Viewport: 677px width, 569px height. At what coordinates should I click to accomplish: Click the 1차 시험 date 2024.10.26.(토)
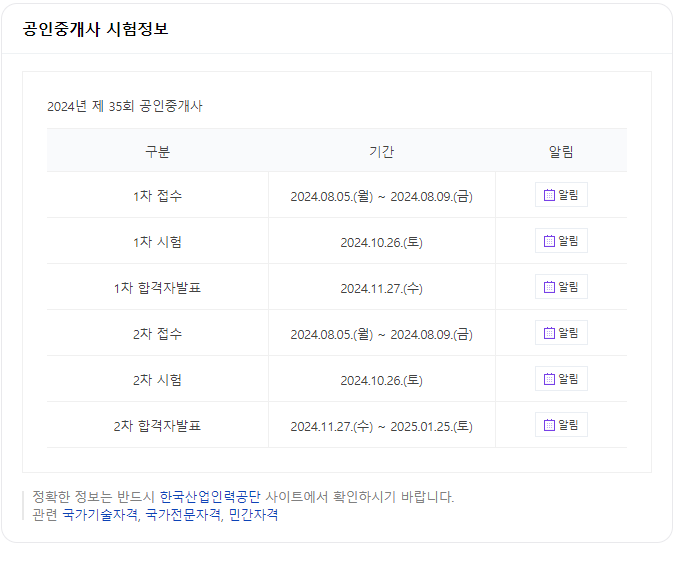(x=382, y=242)
